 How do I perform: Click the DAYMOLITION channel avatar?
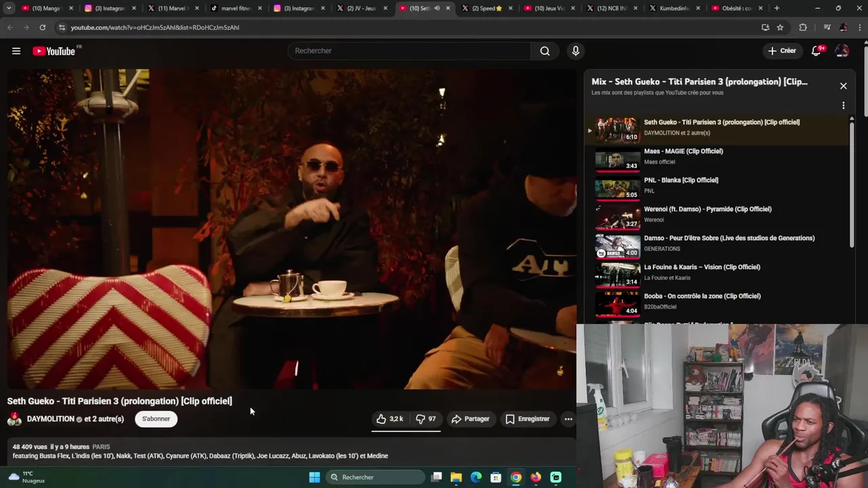(14, 419)
